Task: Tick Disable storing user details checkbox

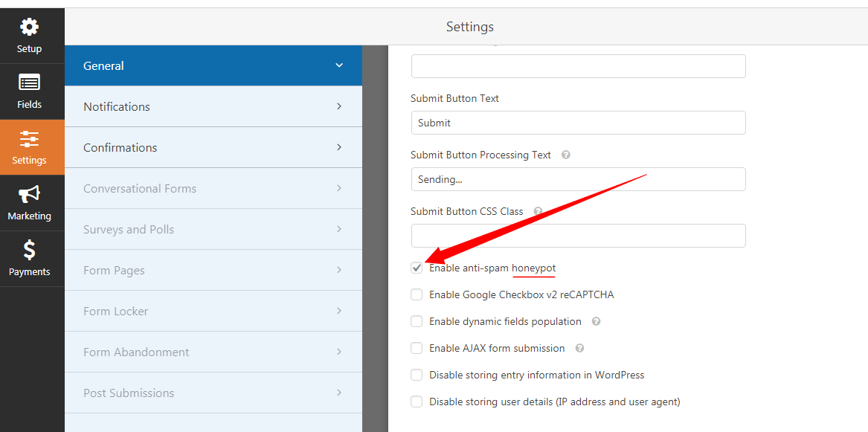Action: click(x=417, y=402)
